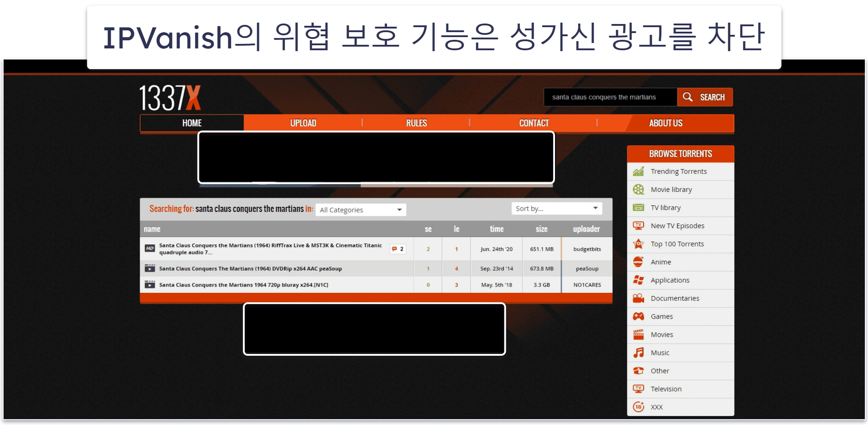Click the Movie library film reel icon
This screenshot has width=868, height=425.
(638, 190)
